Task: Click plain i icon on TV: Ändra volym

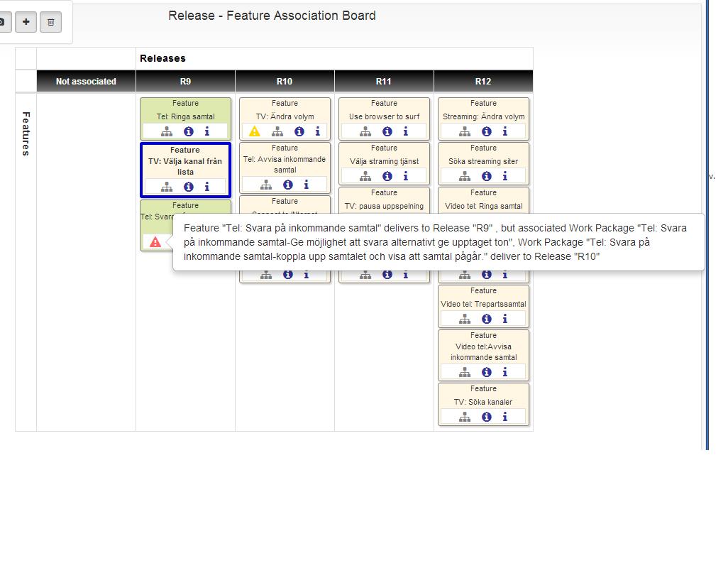Action: pos(318,131)
